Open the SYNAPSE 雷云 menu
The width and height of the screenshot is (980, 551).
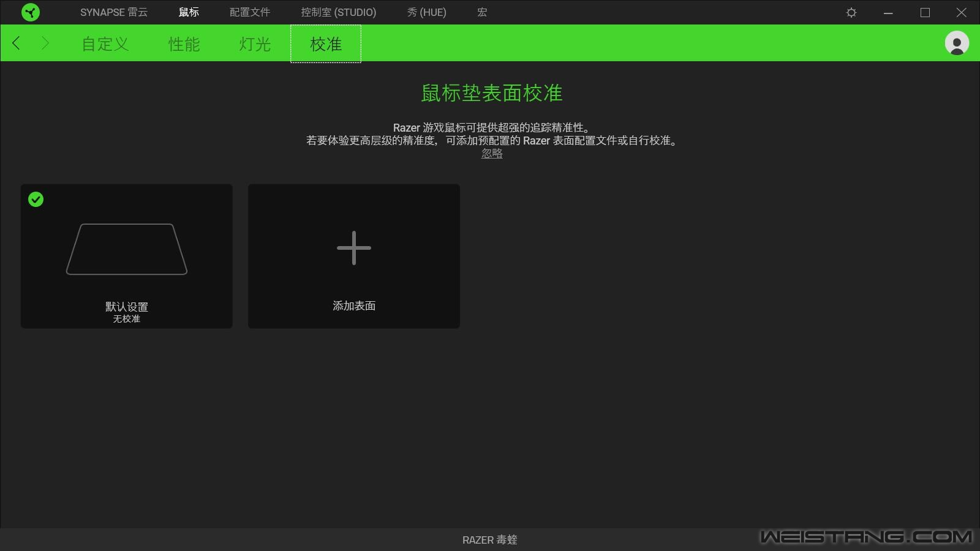pos(114,12)
